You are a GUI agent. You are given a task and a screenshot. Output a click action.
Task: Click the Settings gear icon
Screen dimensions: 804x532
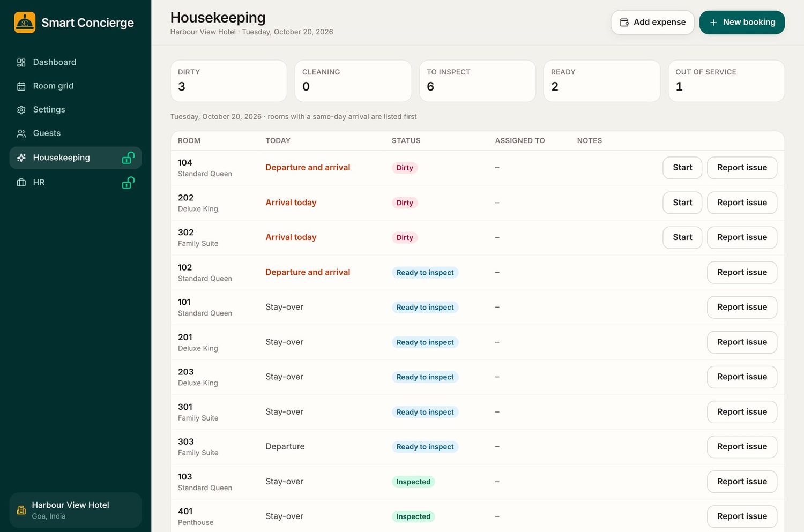click(21, 110)
